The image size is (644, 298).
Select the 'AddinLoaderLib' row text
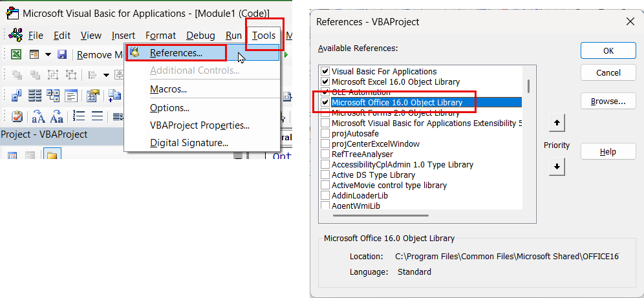[x=360, y=196]
